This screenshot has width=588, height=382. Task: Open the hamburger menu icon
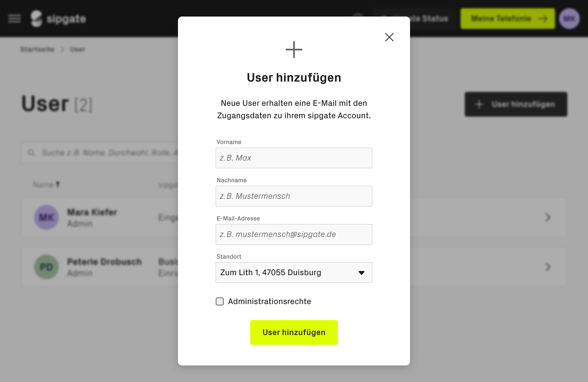[14, 19]
